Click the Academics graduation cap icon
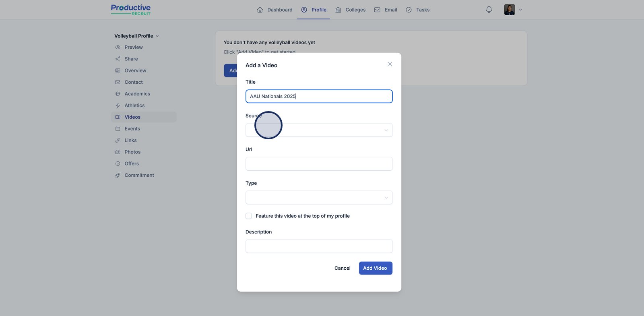Image resolution: width=644 pixels, height=316 pixels. click(x=118, y=94)
